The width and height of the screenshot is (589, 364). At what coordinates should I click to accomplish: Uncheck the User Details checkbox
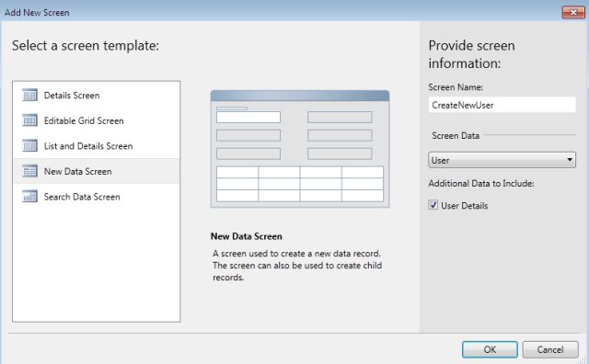[433, 205]
